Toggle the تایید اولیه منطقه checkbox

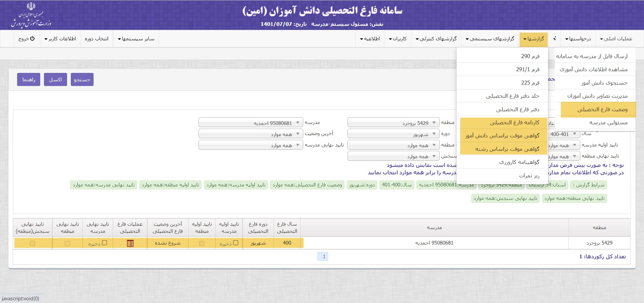[x=202, y=243]
